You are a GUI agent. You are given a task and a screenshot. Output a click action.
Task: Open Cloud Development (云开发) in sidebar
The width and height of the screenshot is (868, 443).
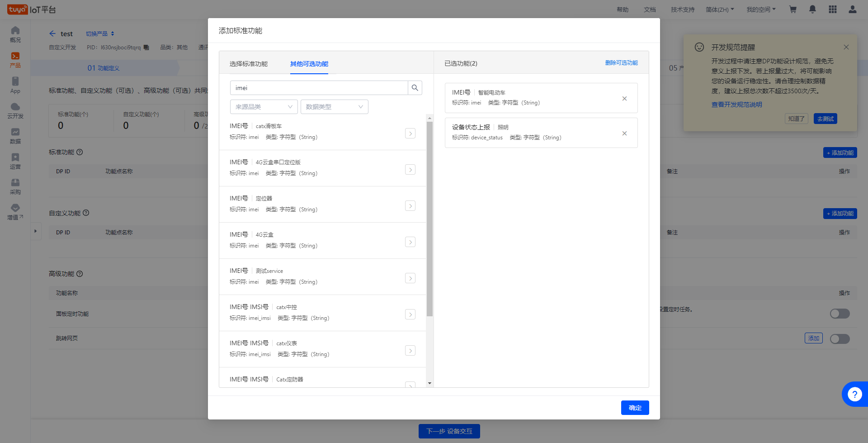tap(15, 110)
